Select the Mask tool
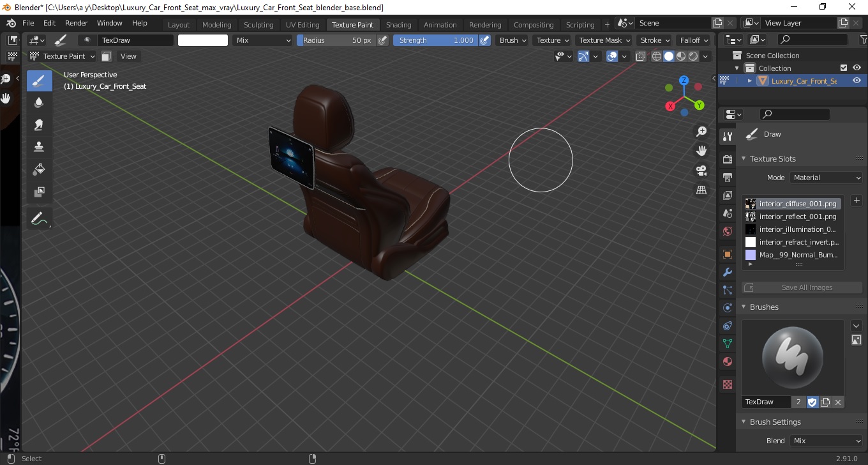Viewport: 868px width, 465px height. (39, 191)
